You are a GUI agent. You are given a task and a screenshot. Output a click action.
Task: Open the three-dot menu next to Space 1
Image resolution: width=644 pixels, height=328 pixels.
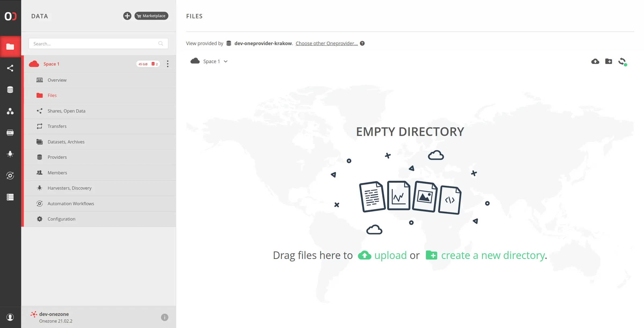168,64
